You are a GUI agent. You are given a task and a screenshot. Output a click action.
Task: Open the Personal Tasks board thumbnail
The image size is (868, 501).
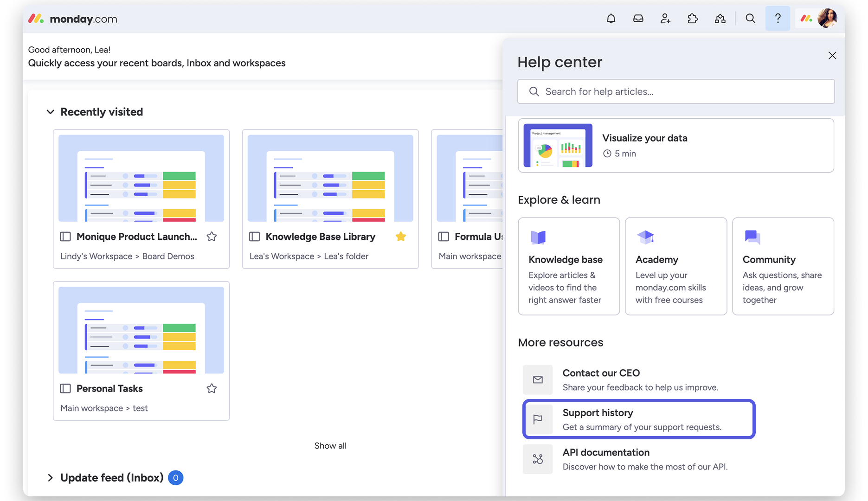[141, 330]
